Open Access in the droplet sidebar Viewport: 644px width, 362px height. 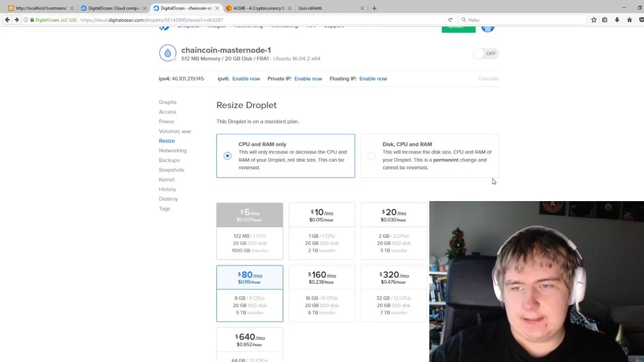(168, 112)
